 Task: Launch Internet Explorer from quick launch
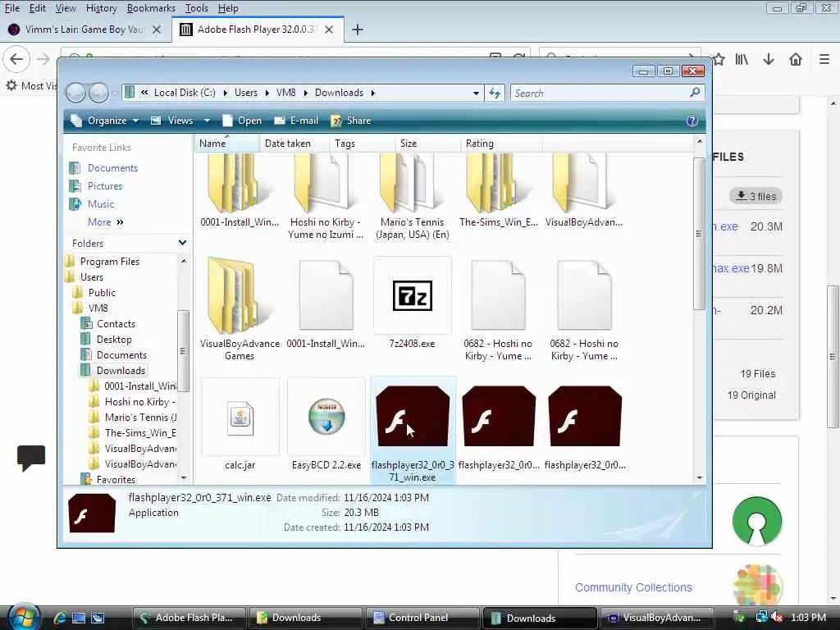(x=59, y=618)
